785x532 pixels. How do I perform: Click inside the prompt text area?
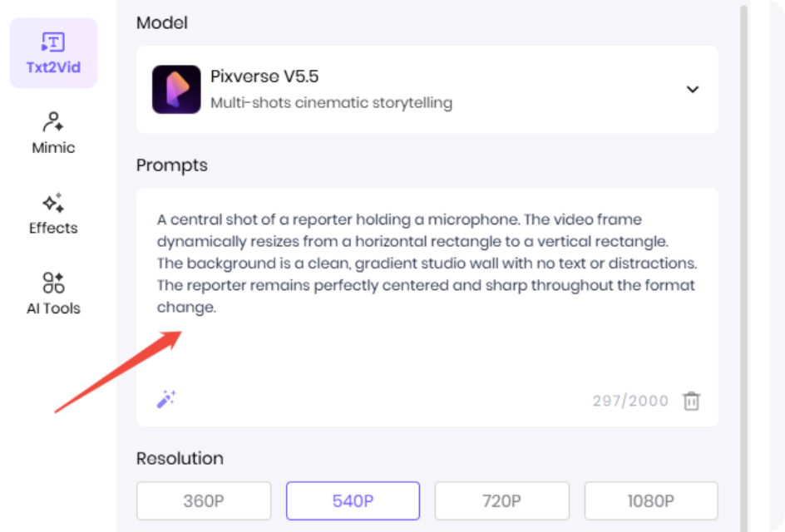coord(426,341)
